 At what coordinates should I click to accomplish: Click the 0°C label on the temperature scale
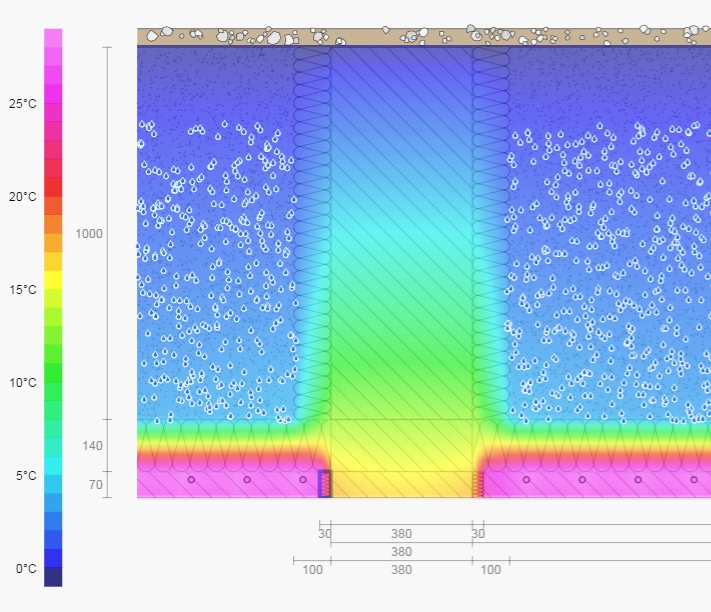click(x=26, y=568)
